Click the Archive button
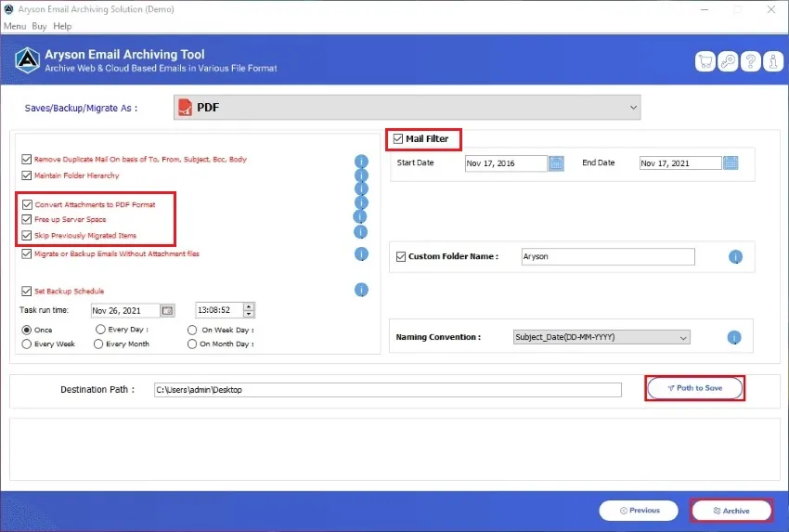Viewport: 789px width, 532px height. tap(731, 511)
